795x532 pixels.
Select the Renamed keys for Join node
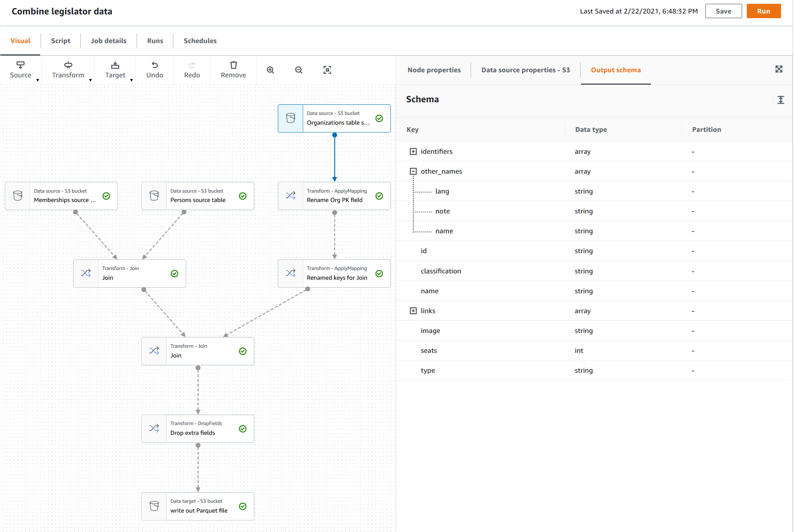point(334,273)
